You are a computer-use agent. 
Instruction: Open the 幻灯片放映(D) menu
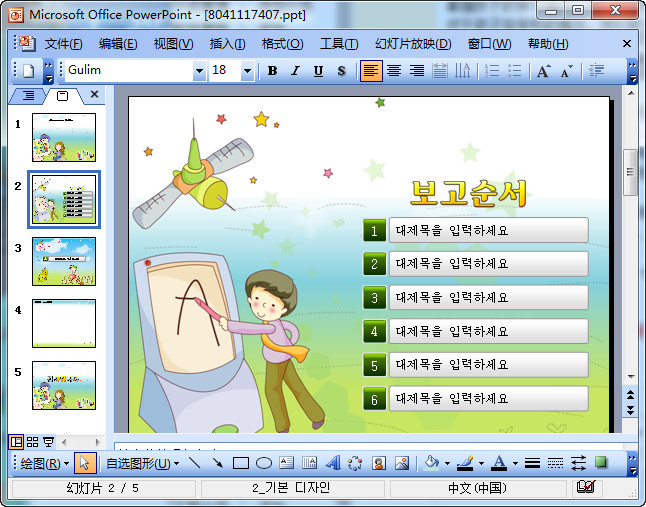click(x=413, y=44)
